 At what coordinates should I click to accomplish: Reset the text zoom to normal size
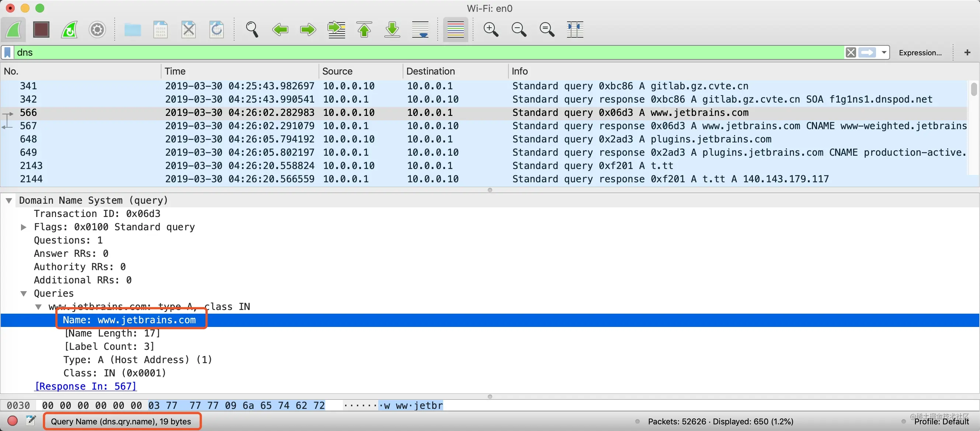547,29
